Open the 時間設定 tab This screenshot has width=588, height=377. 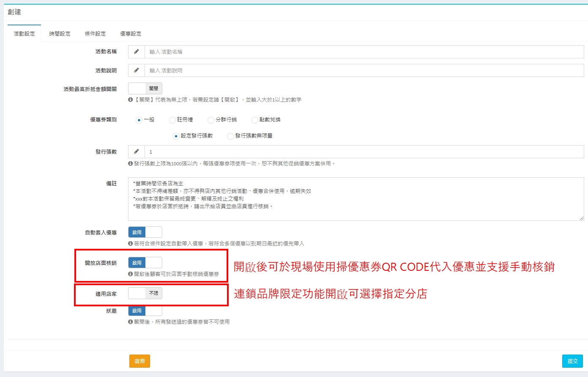60,34
